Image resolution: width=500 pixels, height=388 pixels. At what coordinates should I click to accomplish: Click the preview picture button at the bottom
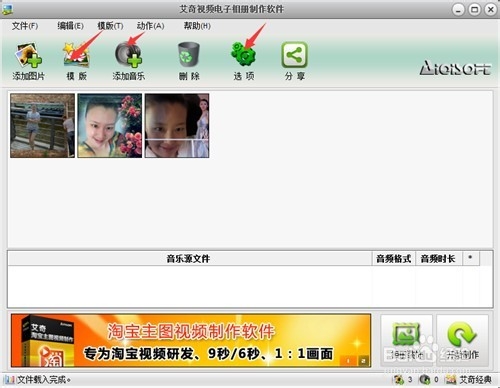pyautogui.click(x=406, y=340)
